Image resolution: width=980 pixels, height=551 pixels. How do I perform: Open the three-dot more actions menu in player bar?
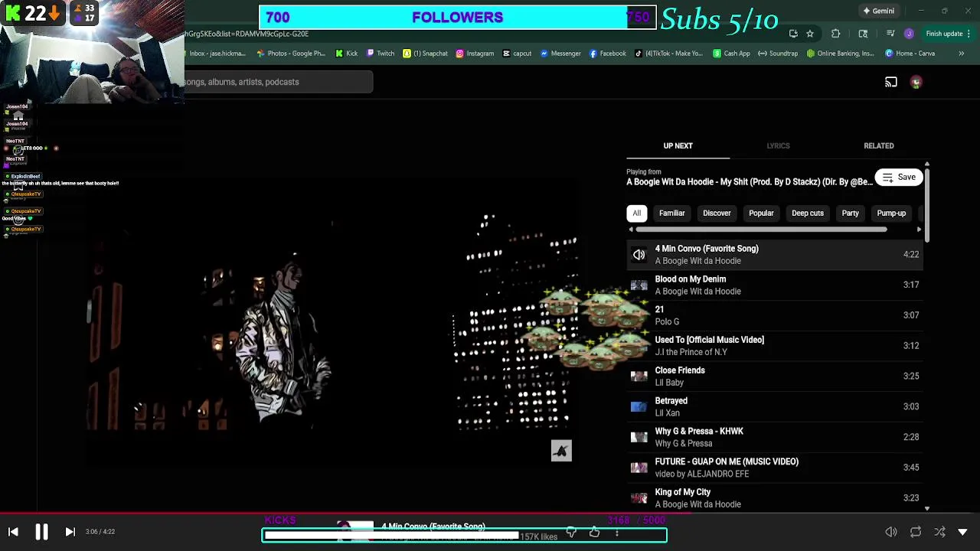[x=617, y=532]
